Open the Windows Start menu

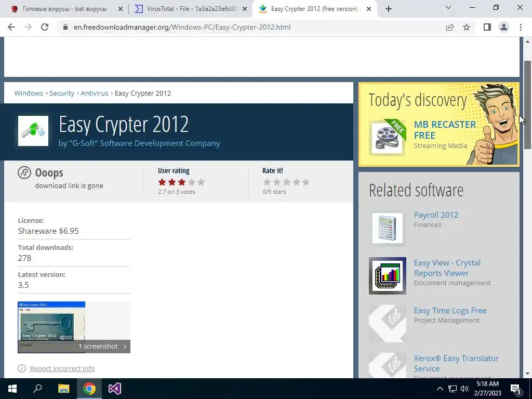pyautogui.click(x=12, y=389)
